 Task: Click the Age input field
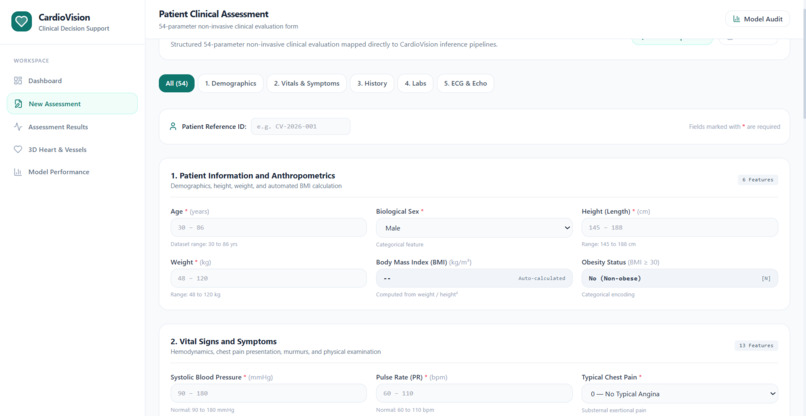pyautogui.click(x=268, y=228)
